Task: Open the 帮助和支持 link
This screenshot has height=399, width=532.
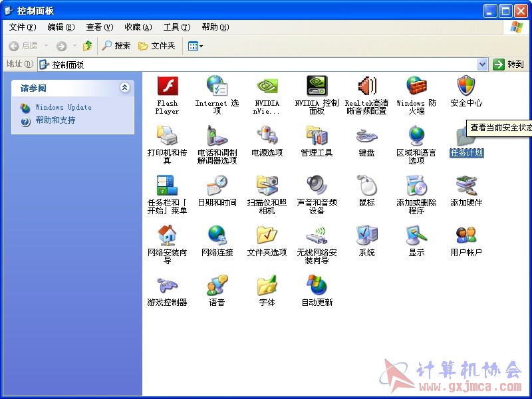Action: 55,120
